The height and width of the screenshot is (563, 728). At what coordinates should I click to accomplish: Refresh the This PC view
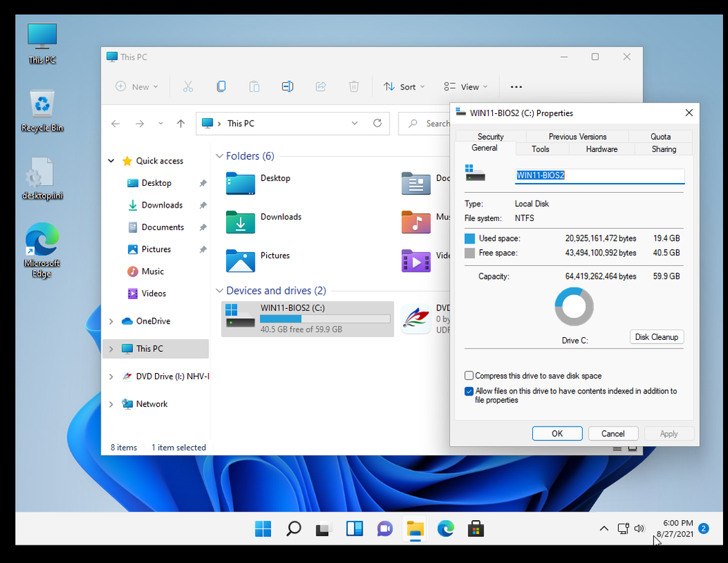[x=377, y=123]
